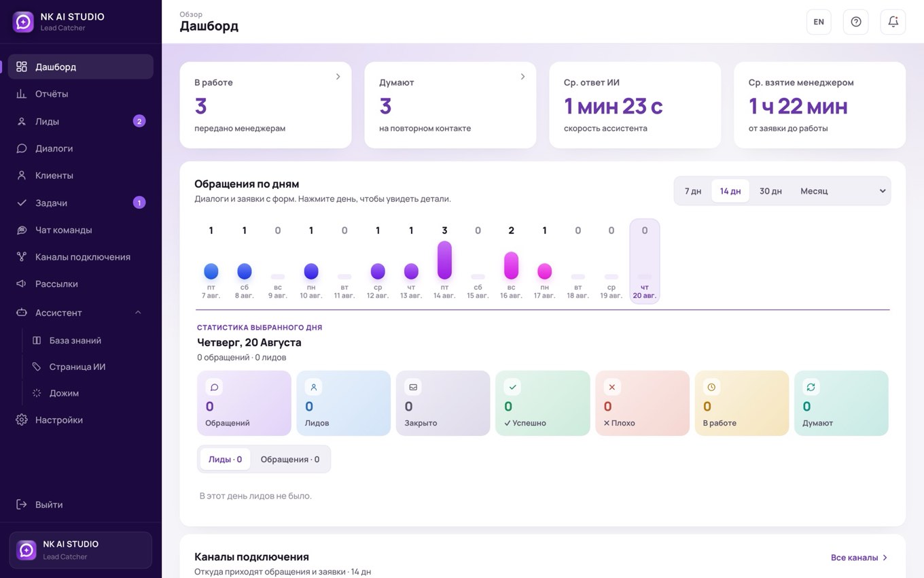Click the Клиенты person icon in sidebar

(22, 175)
